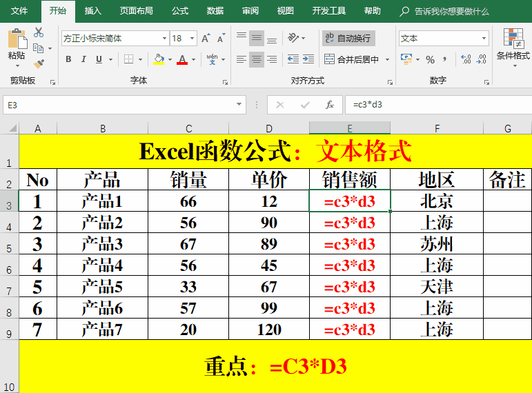This screenshot has width=532, height=393.
Task: Decrease font size with smaller A icon
Action: [x=221, y=39]
